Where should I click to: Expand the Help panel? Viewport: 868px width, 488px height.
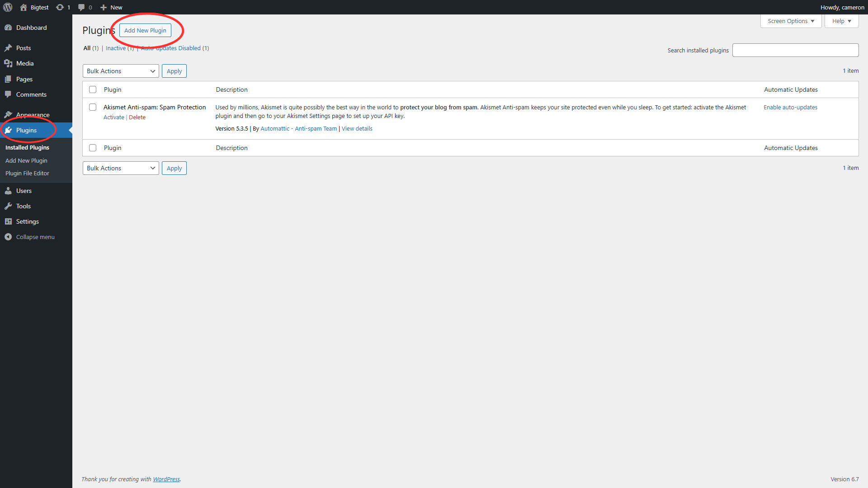(841, 21)
